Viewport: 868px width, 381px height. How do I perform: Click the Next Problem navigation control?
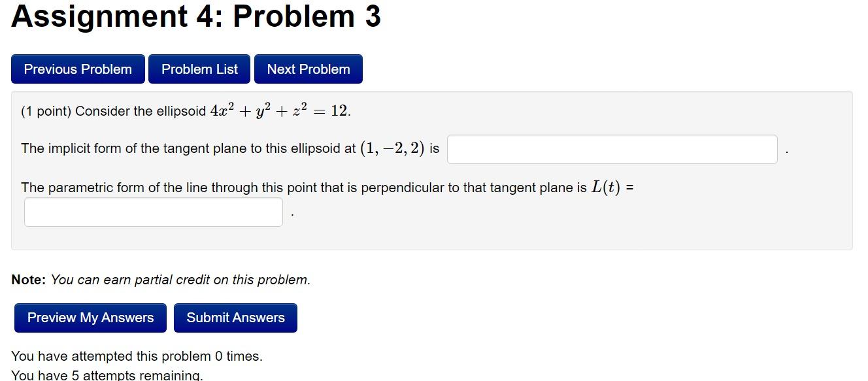click(x=308, y=69)
